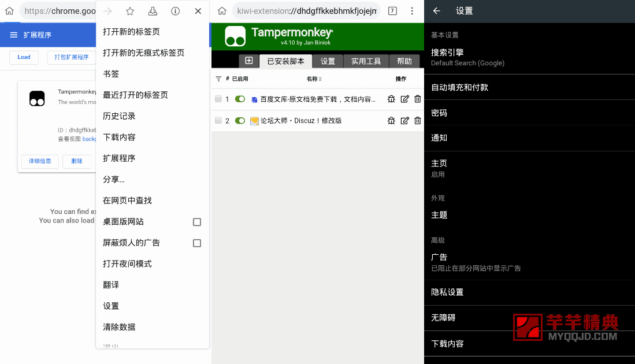Switch to 已安装脚本 tab
Image resolution: width=635 pixels, height=364 pixels.
(x=286, y=61)
